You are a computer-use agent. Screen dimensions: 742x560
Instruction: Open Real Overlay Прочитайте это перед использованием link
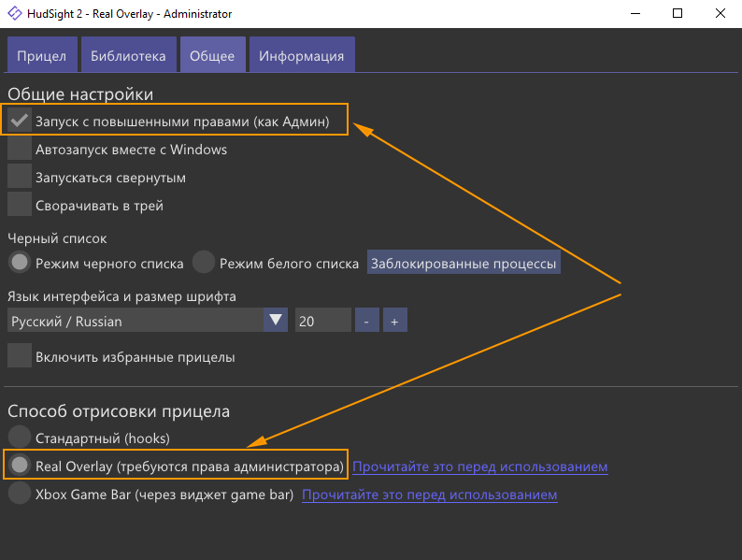[x=479, y=466]
